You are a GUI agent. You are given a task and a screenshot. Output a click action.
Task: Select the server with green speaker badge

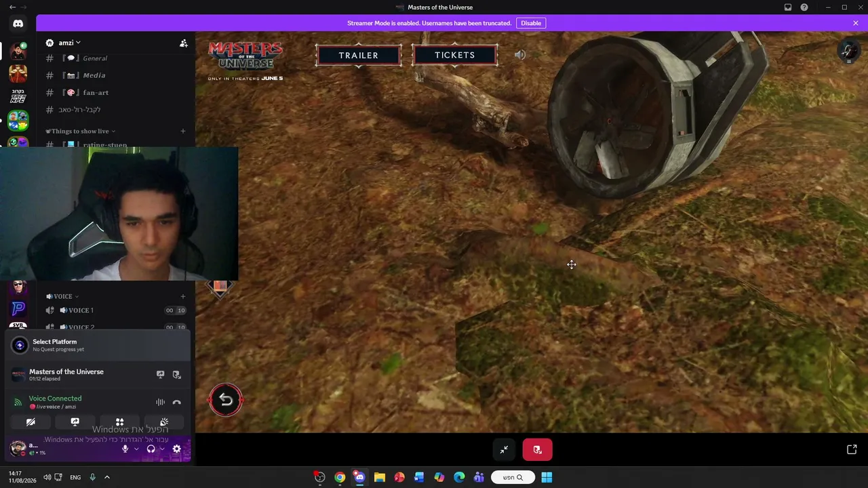click(x=18, y=50)
